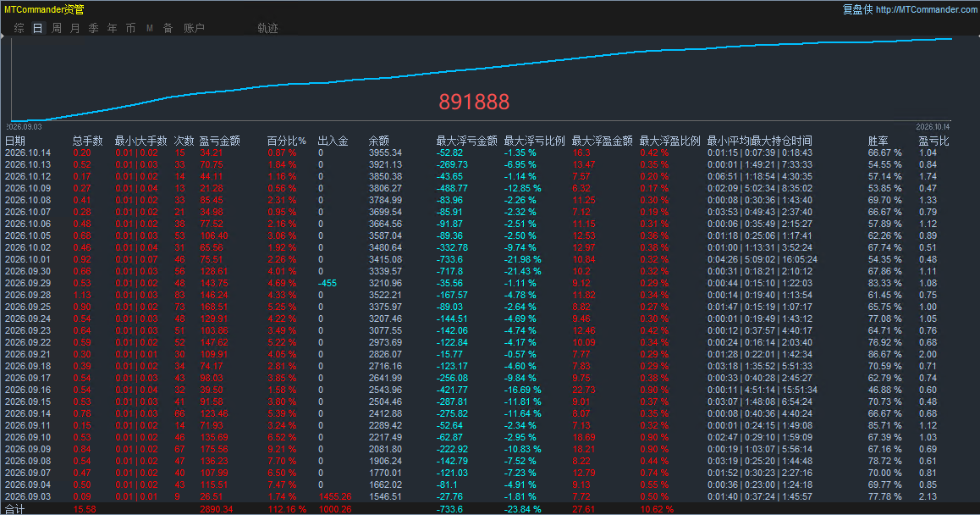
Task: Click the 出入金 column header
Action: point(333,141)
